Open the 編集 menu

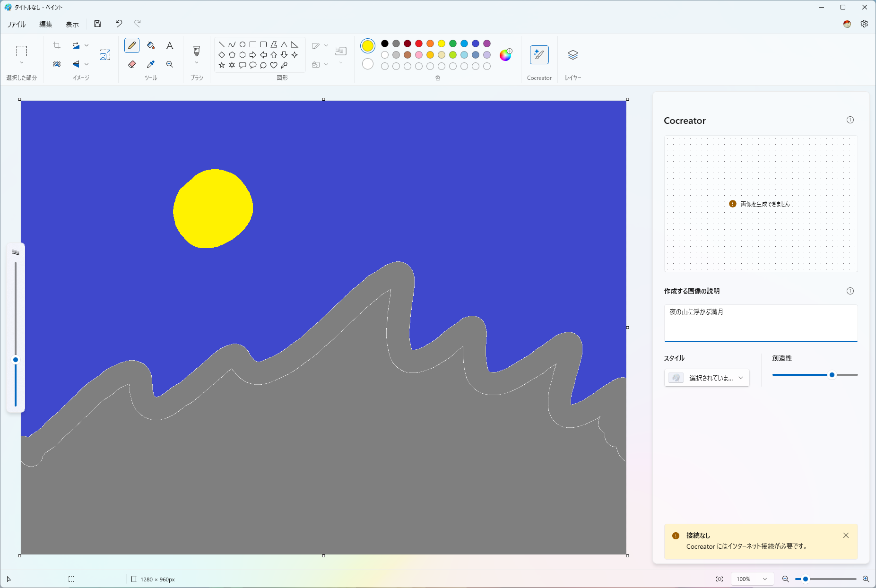click(x=46, y=24)
